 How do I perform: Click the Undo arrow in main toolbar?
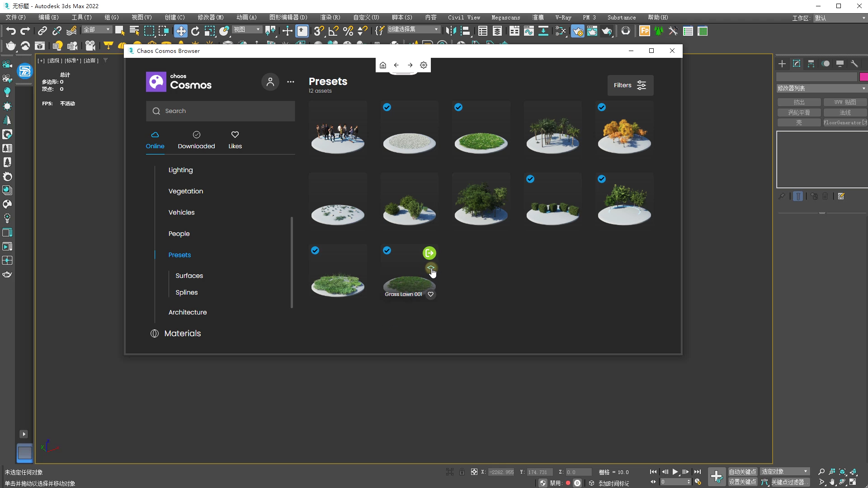(11, 31)
